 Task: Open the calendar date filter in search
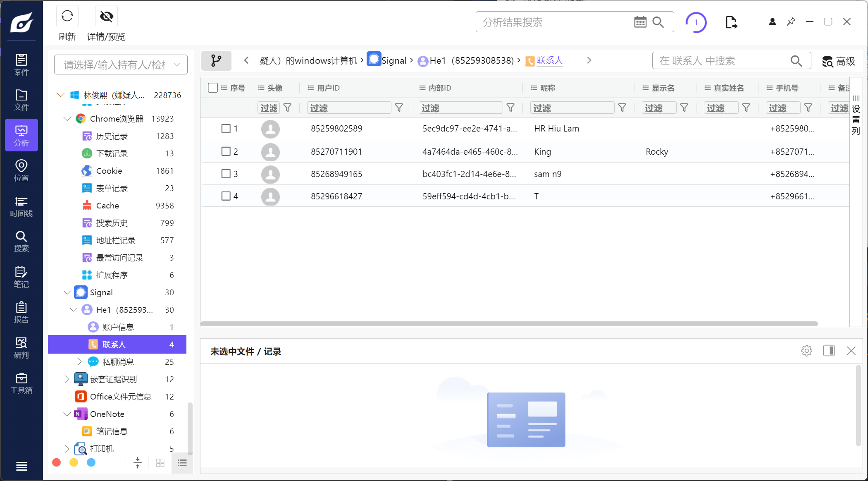(640, 22)
